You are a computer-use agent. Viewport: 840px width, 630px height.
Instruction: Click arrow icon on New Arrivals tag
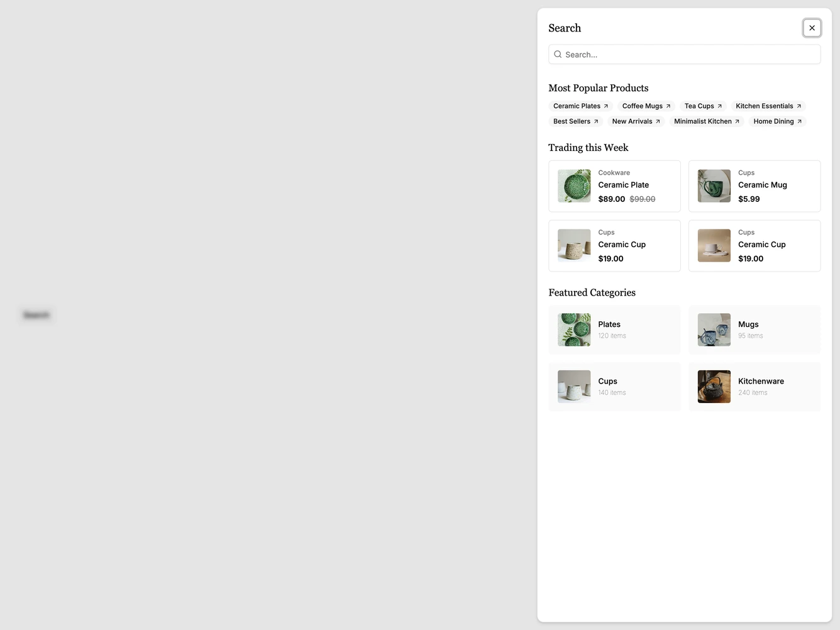tap(658, 121)
